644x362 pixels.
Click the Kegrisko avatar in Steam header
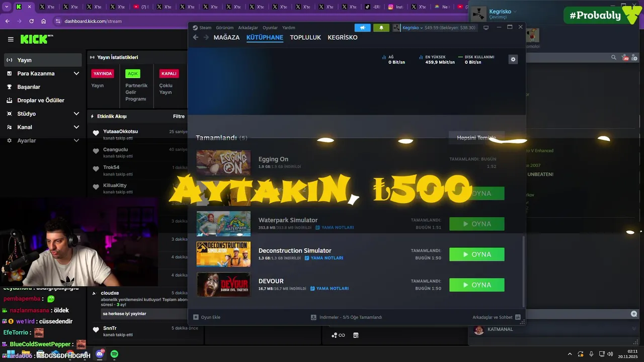tap(396, 28)
